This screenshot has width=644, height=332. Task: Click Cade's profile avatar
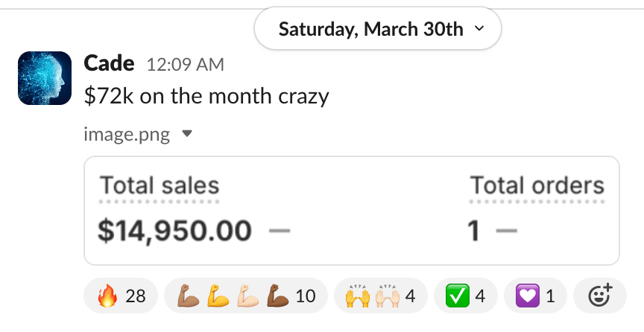point(44,77)
